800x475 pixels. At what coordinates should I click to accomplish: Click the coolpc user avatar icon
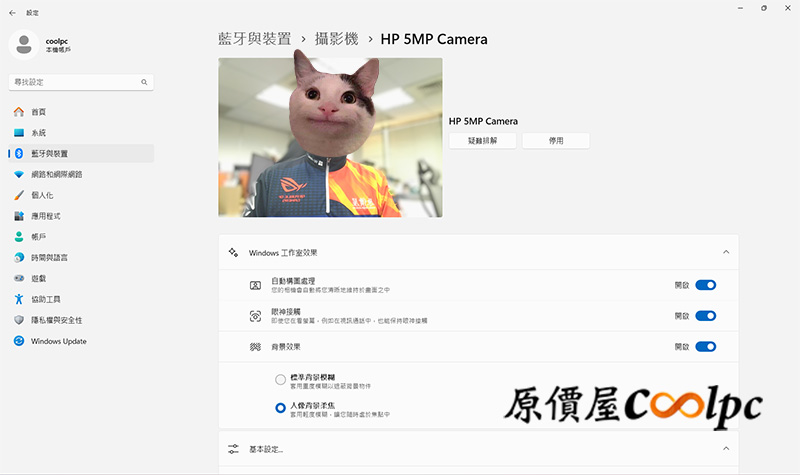point(24,45)
